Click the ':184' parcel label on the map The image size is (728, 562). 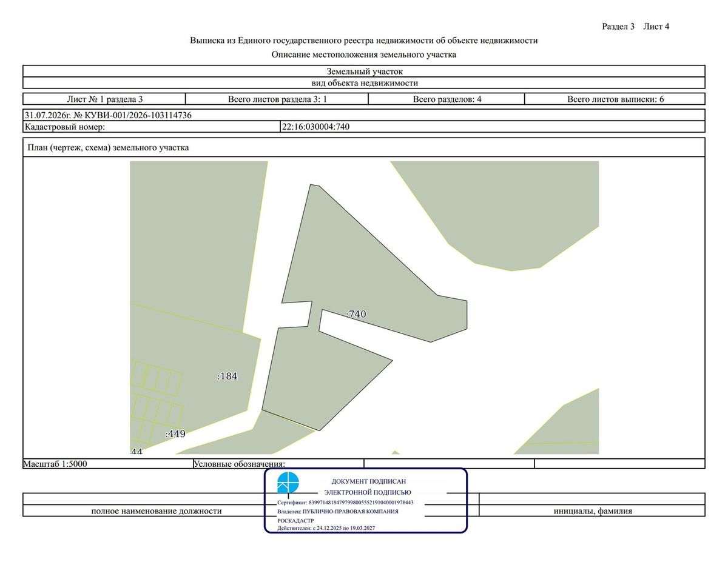227,376
